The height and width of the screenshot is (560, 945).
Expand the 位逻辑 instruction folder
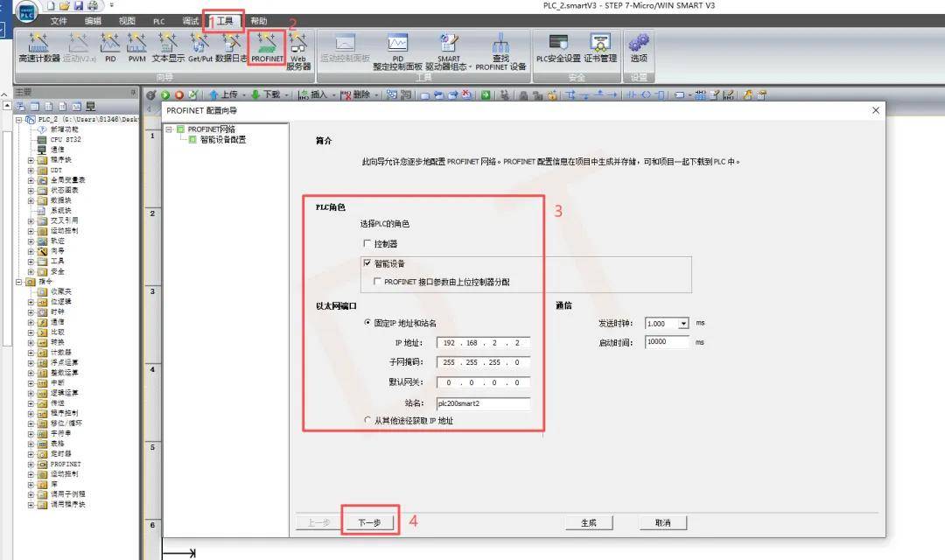coord(31,301)
